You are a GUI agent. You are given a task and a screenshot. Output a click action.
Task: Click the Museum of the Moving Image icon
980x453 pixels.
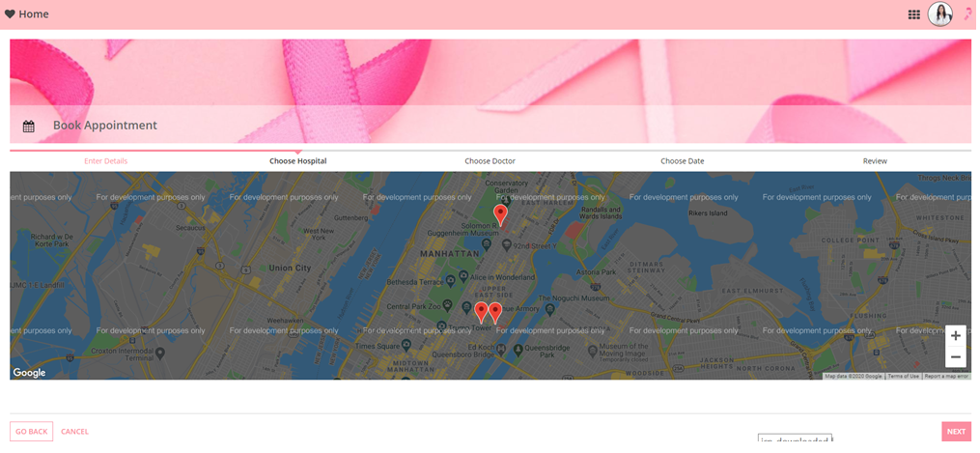tap(592, 352)
